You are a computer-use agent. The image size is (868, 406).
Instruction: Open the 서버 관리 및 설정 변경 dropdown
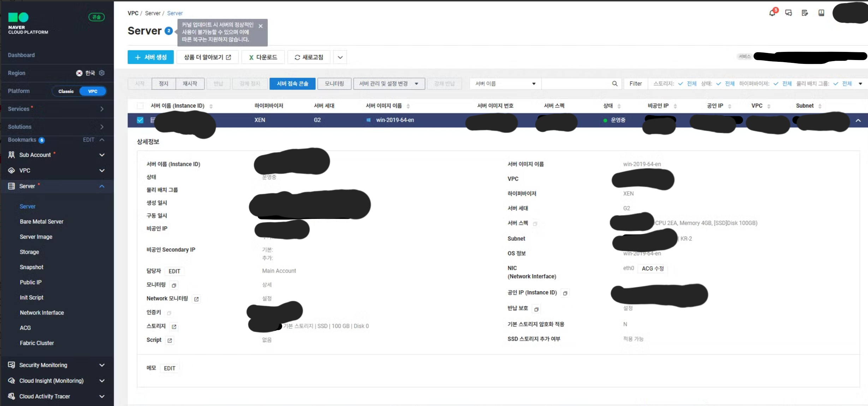(x=389, y=84)
